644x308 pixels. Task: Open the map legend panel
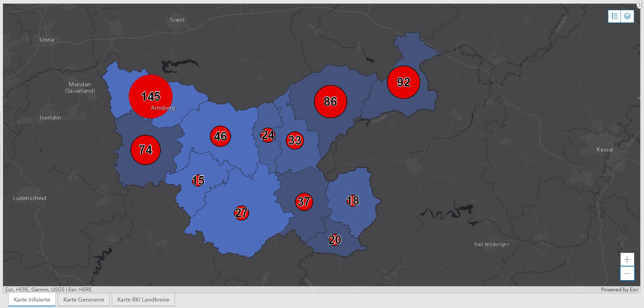point(614,16)
